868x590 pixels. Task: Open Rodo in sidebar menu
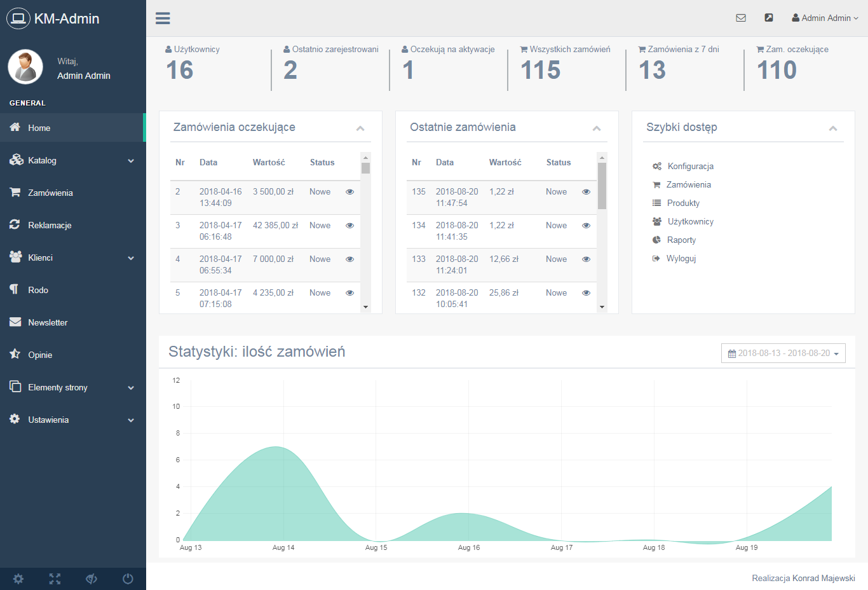tap(72, 290)
